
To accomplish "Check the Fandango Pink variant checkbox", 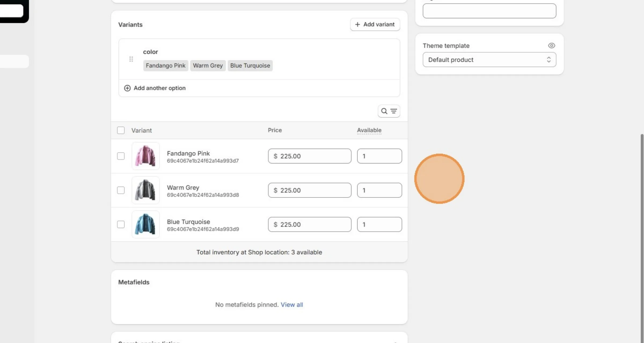I will 121,156.
